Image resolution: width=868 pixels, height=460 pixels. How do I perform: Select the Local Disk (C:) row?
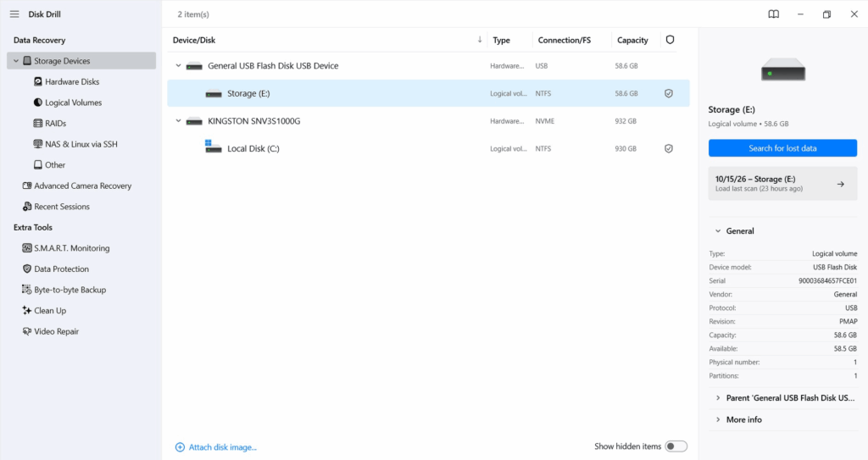[x=428, y=148]
